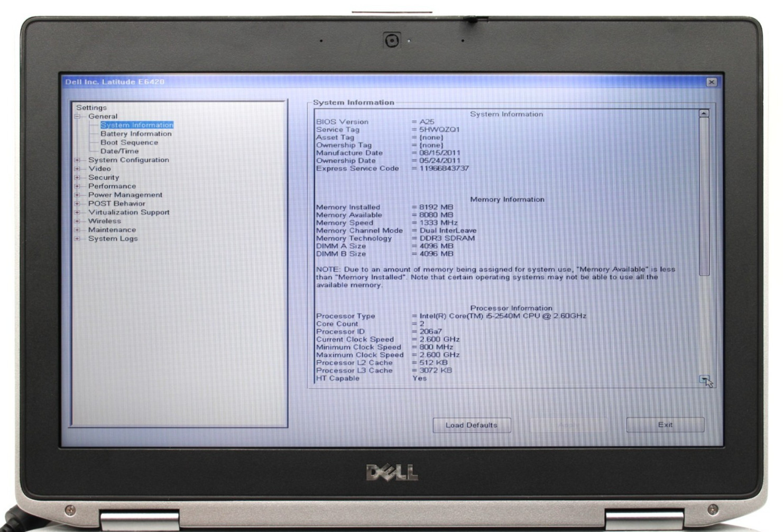783x532 pixels.
Task: Expand the Wireless settings node
Action: pos(77,221)
